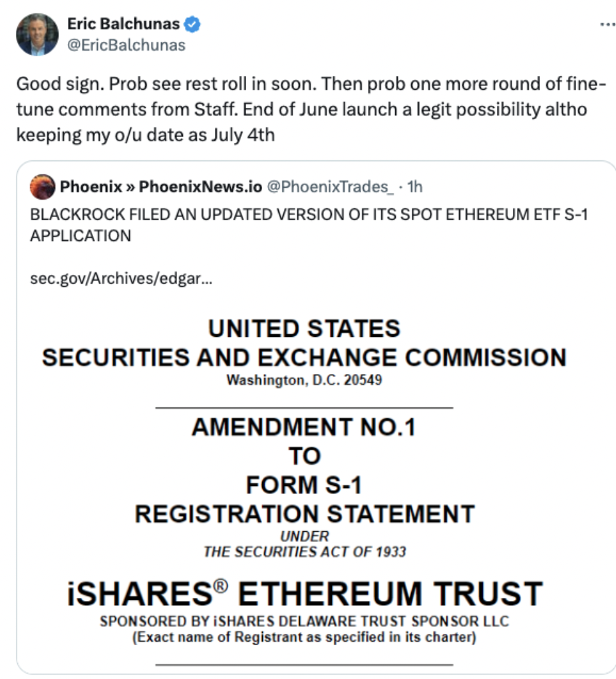Click the REGISTRATION STATEMENT line
Image resolution: width=616 pixels, height=679 pixels.
click(x=305, y=514)
